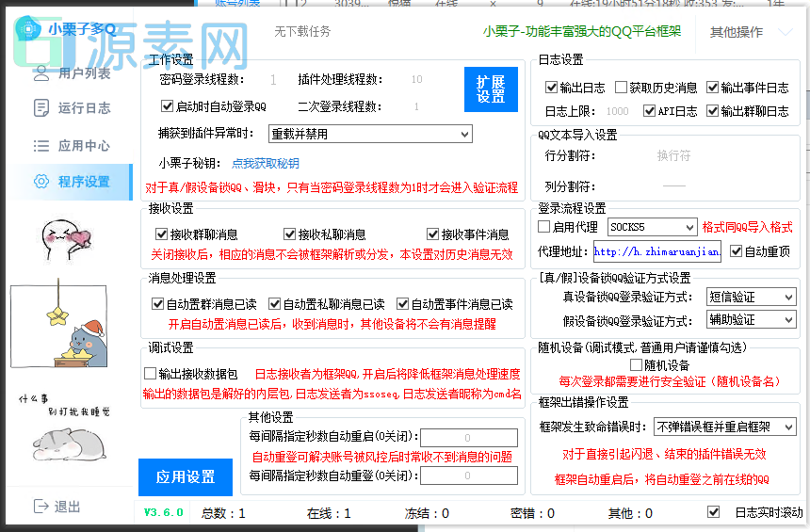
Task: Click the 其他：0 status entry
Action: 630,513
